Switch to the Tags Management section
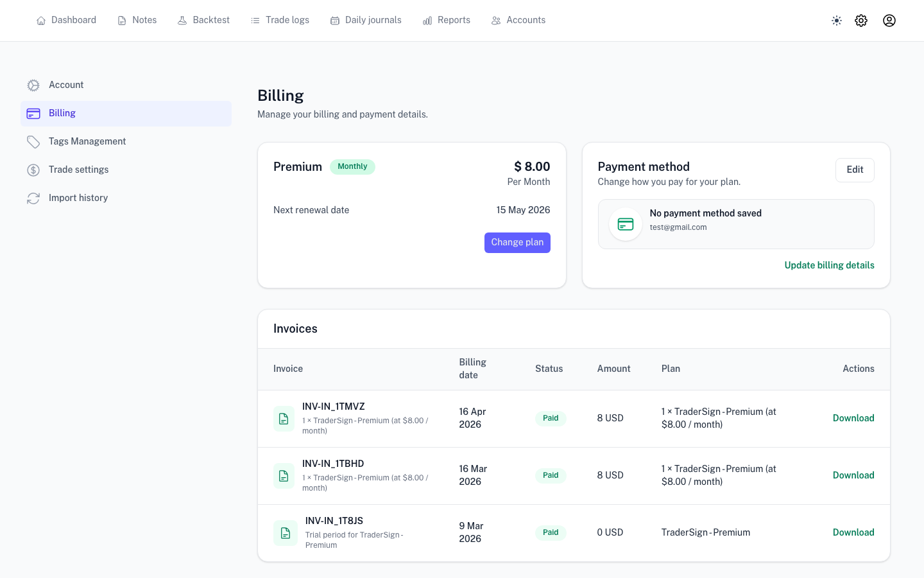This screenshot has height=578, width=924. click(87, 141)
